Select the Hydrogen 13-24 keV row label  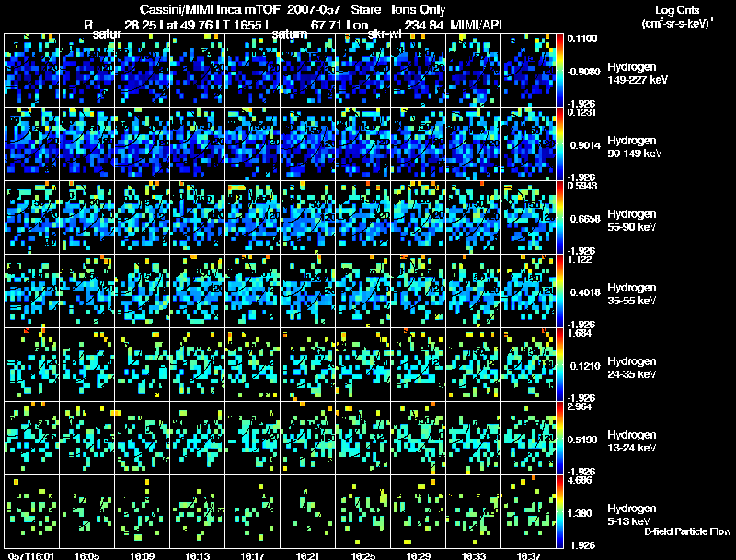(x=632, y=441)
